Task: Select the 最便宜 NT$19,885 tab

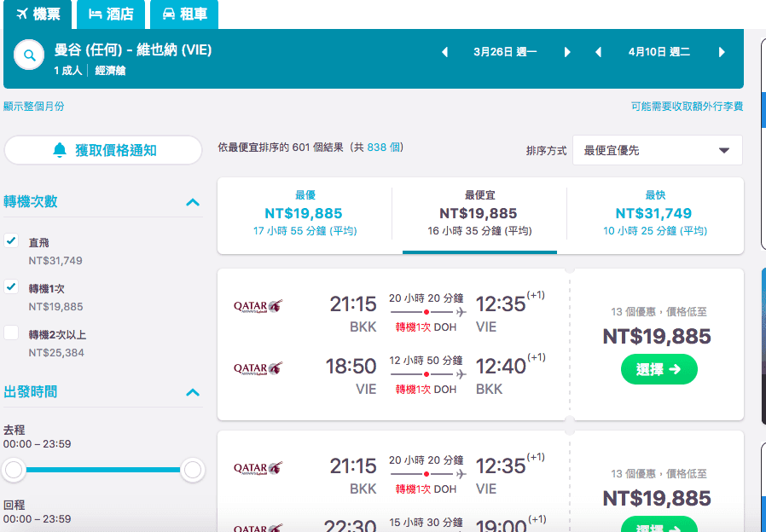Action: click(x=479, y=215)
